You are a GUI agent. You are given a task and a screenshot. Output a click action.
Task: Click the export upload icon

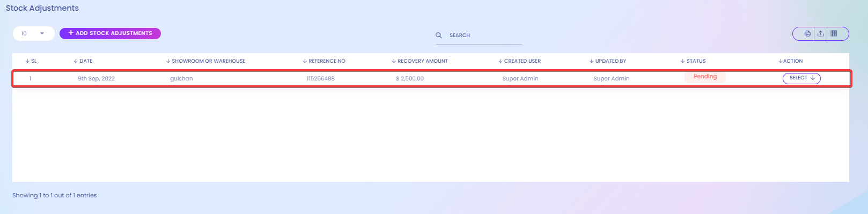(821, 34)
